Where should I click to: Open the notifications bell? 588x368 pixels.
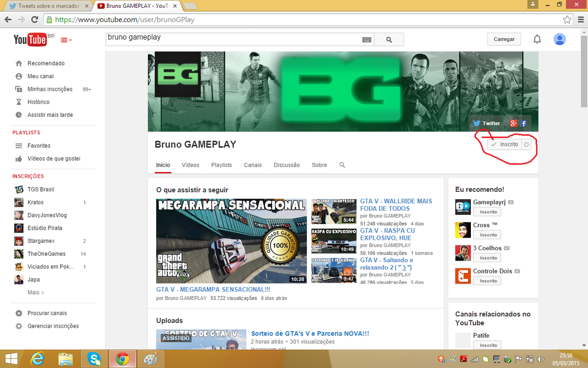[x=538, y=39]
